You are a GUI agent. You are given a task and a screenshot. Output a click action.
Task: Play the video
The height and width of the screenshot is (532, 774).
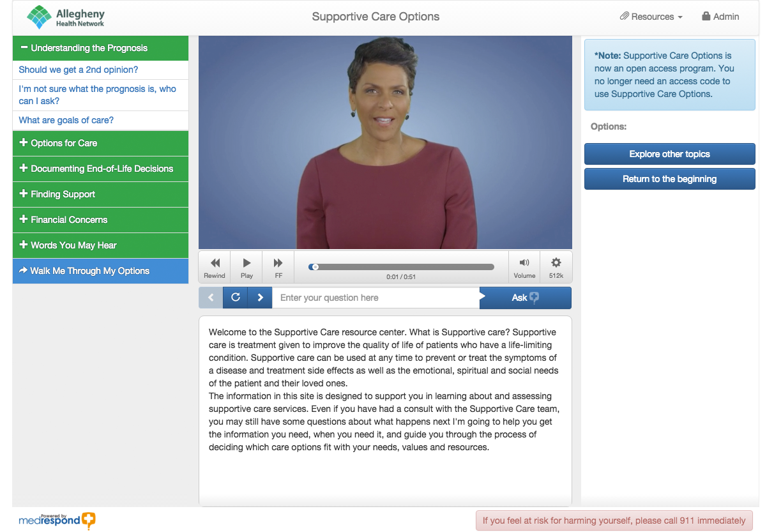[247, 267]
